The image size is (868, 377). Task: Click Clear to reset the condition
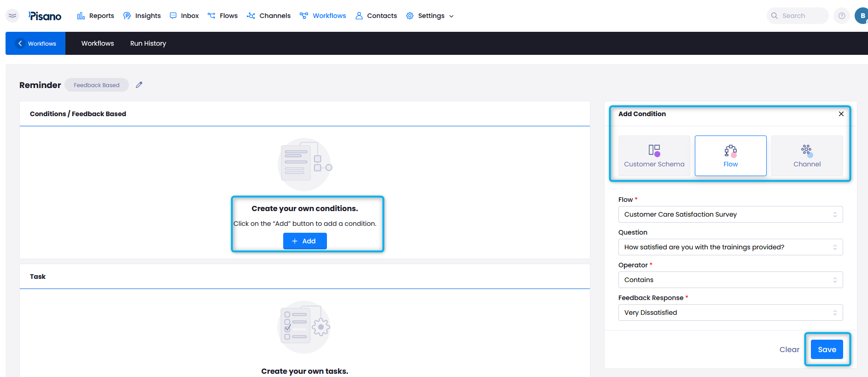(x=789, y=349)
